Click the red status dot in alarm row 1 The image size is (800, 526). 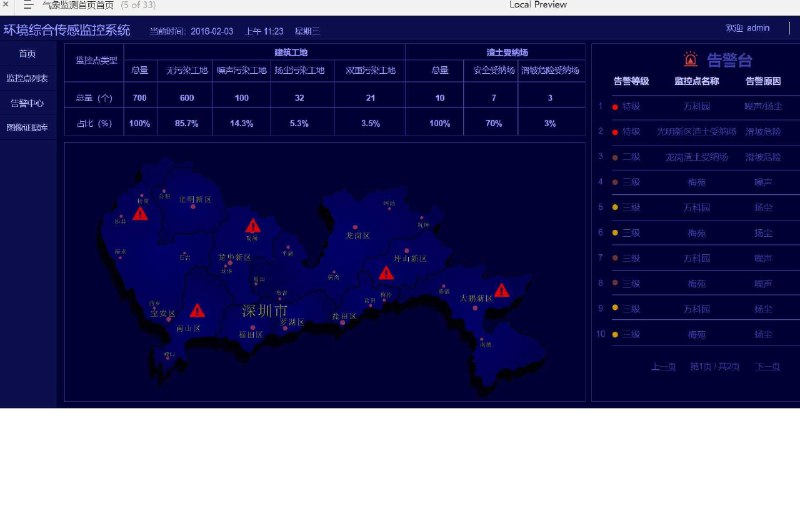tap(615, 107)
